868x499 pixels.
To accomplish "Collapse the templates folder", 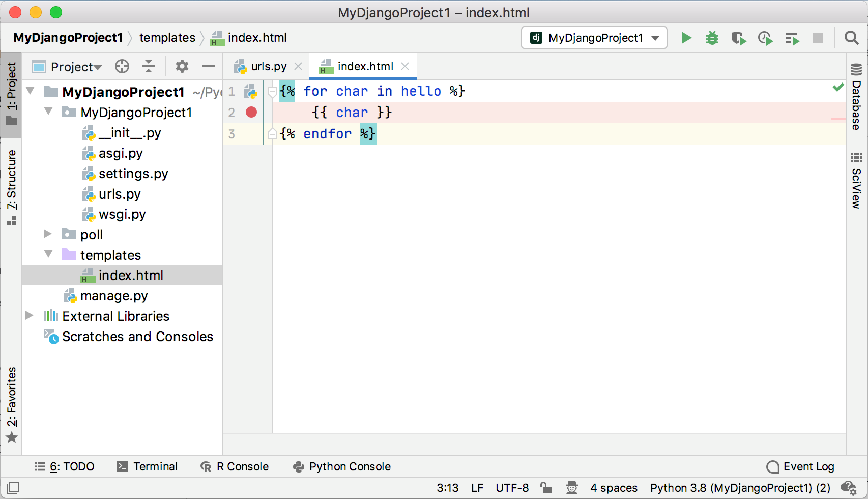I will [x=47, y=254].
